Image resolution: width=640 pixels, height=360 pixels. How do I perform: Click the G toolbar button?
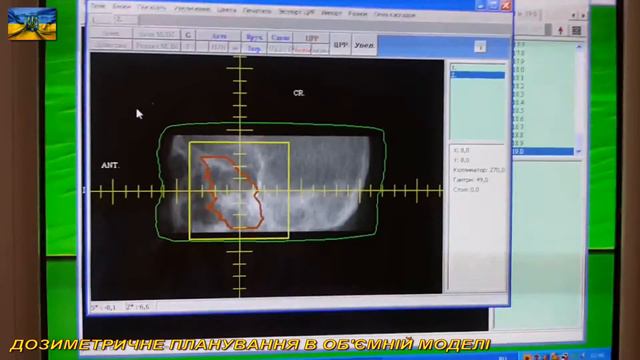click(x=188, y=35)
